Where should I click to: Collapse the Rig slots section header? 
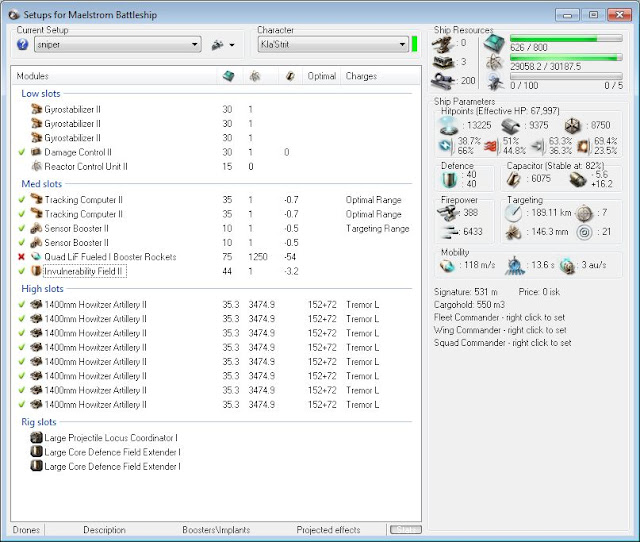click(39, 422)
